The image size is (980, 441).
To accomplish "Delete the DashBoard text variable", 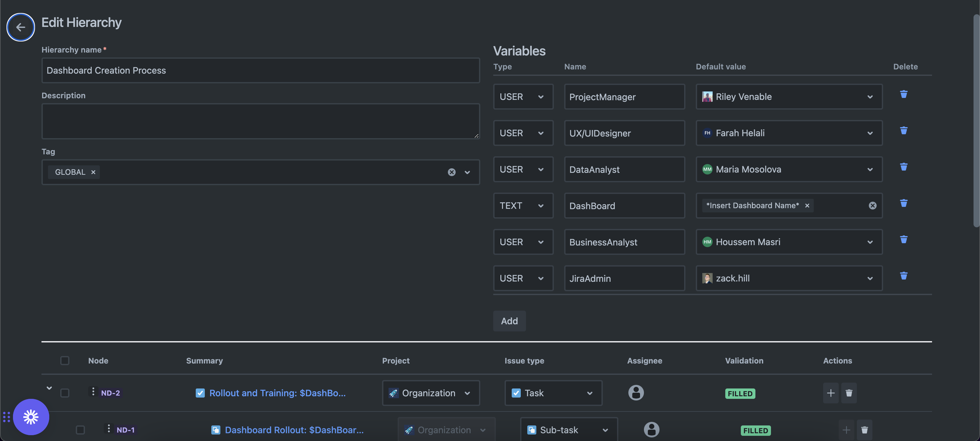I will pos(904,203).
